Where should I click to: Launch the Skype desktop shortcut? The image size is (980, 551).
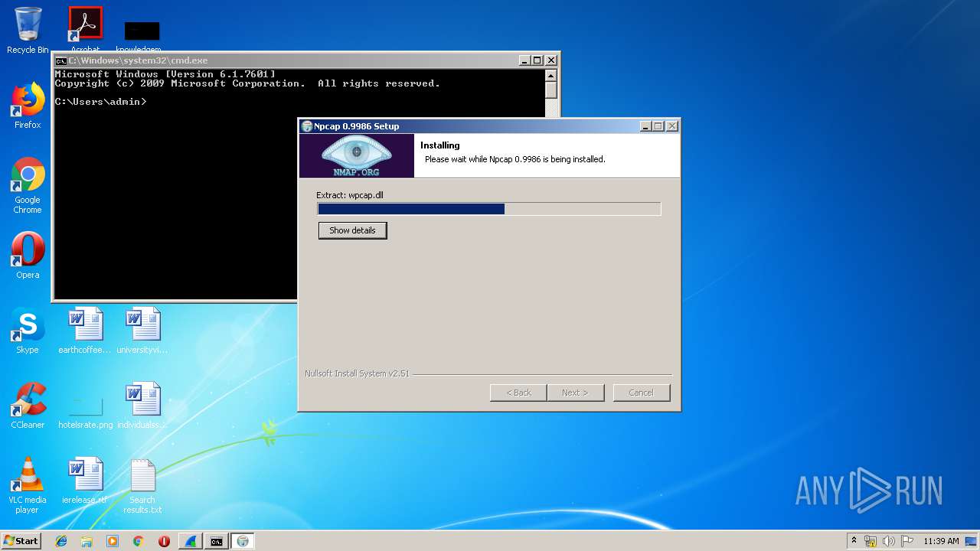coord(28,331)
